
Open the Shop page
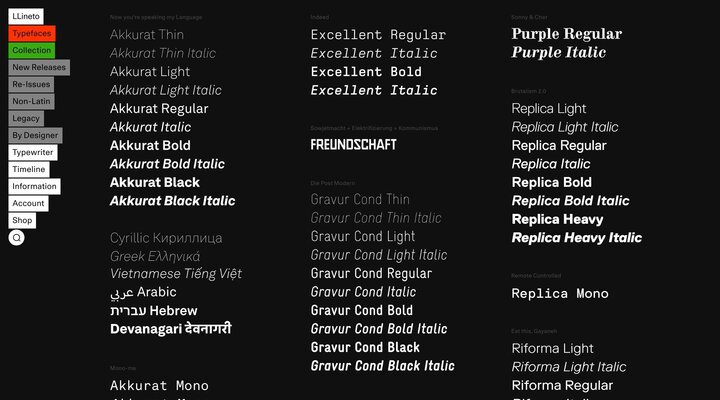click(22, 220)
